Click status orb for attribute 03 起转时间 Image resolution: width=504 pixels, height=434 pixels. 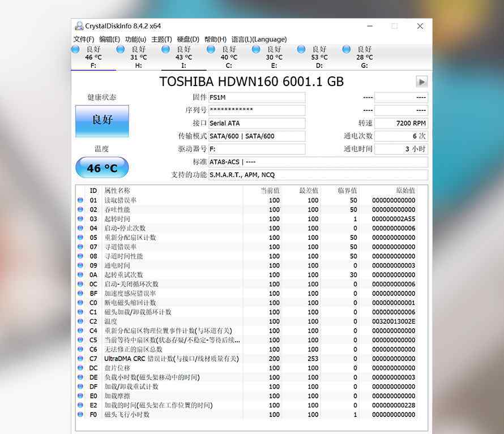[x=80, y=219]
